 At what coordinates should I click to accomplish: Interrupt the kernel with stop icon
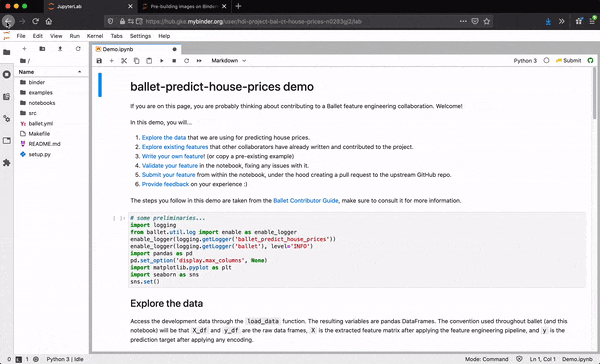point(174,60)
